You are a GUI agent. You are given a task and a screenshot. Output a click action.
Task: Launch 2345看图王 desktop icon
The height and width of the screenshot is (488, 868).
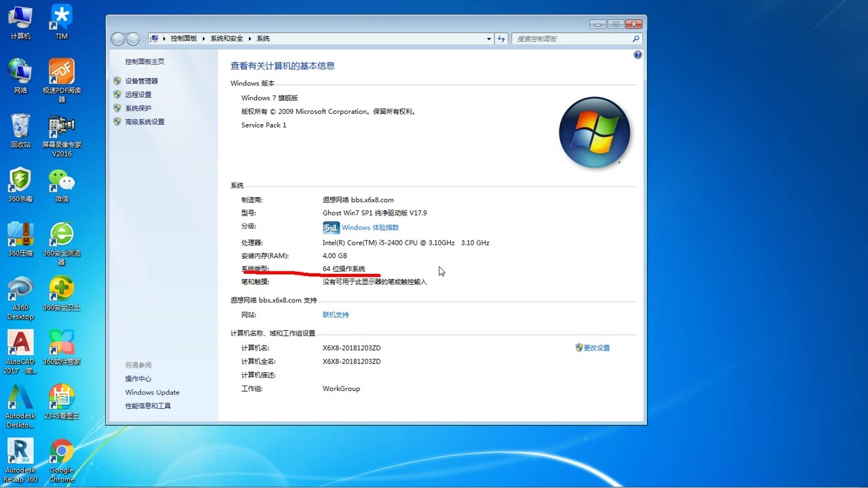[62, 402]
